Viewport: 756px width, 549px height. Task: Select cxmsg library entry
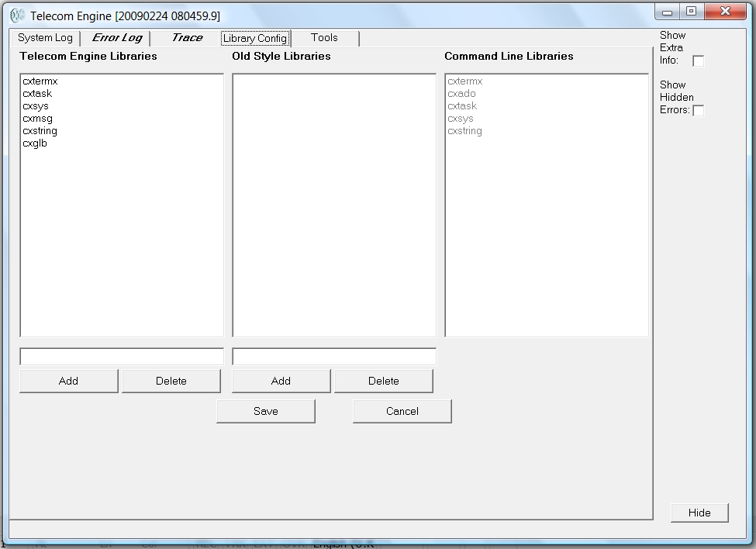coord(37,119)
